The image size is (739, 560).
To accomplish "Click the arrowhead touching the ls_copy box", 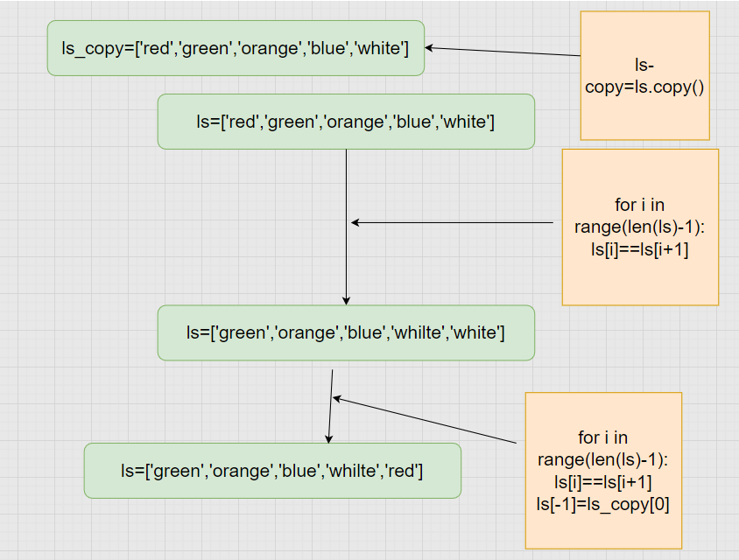I will pos(429,47).
